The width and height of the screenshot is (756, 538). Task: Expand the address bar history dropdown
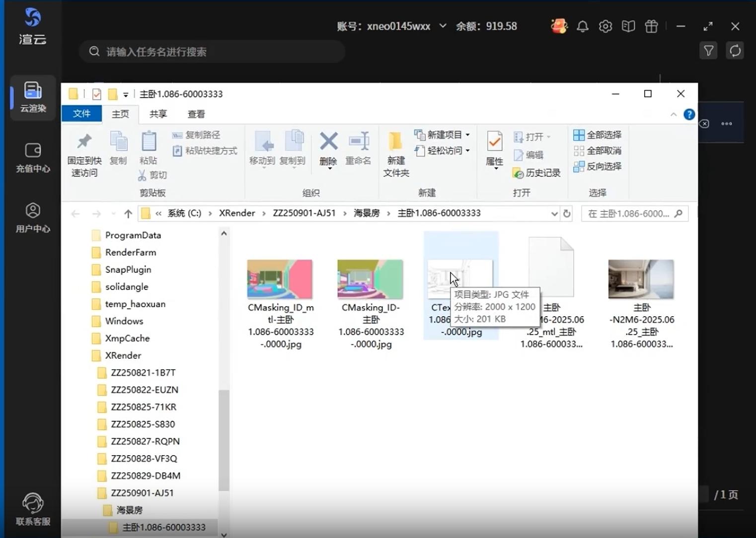point(554,213)
